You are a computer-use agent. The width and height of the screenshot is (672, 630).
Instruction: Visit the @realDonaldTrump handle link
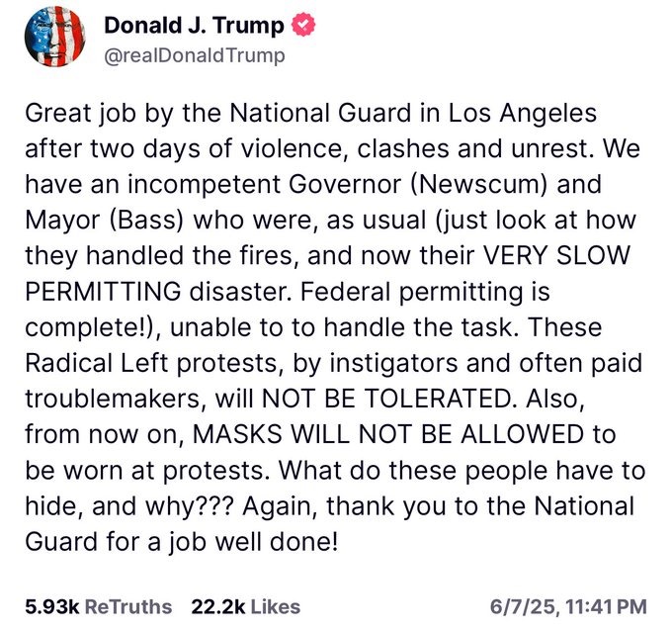tap(195, 55)
